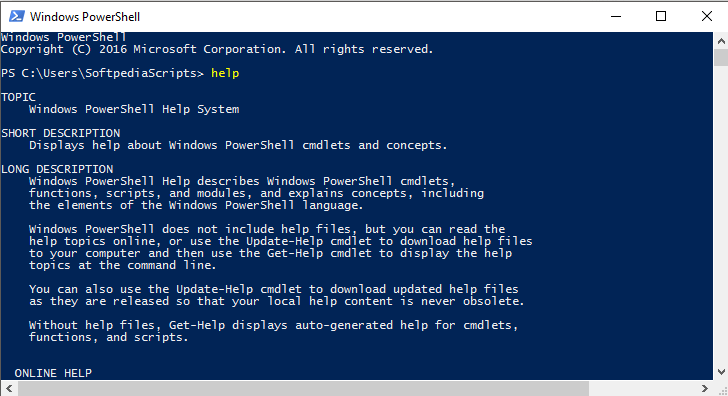
Task: Click the vertical scrollbar down arrow
Action: [x=721, y=372]
